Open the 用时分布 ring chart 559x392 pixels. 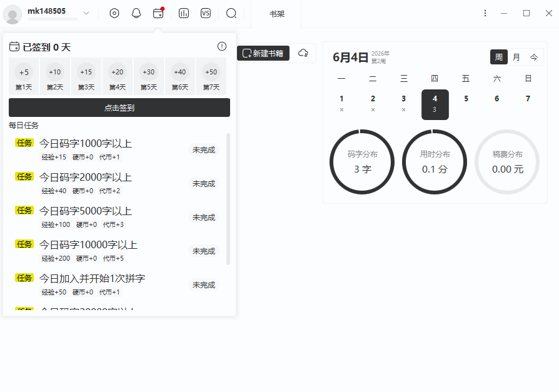(435, 162)
